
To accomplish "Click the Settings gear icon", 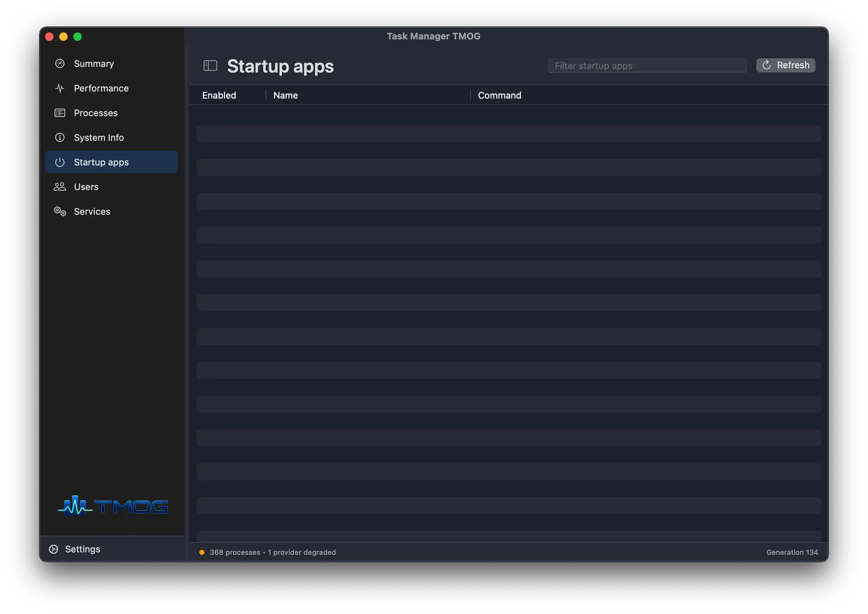I will [x=54, y=549].
